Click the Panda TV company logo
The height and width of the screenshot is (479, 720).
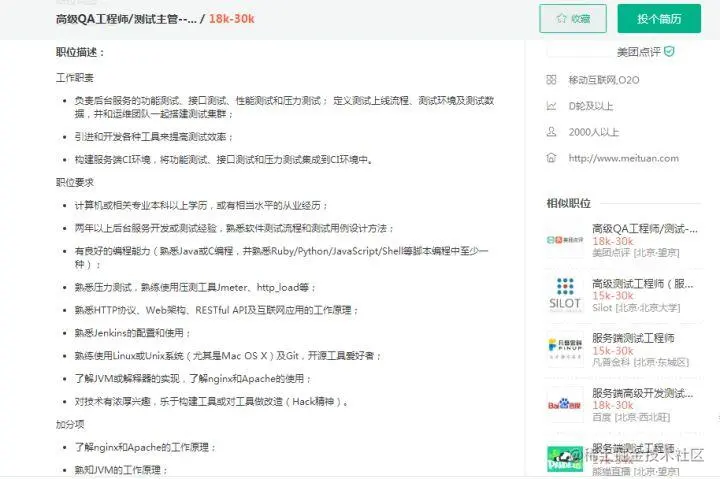pos(565,458)
